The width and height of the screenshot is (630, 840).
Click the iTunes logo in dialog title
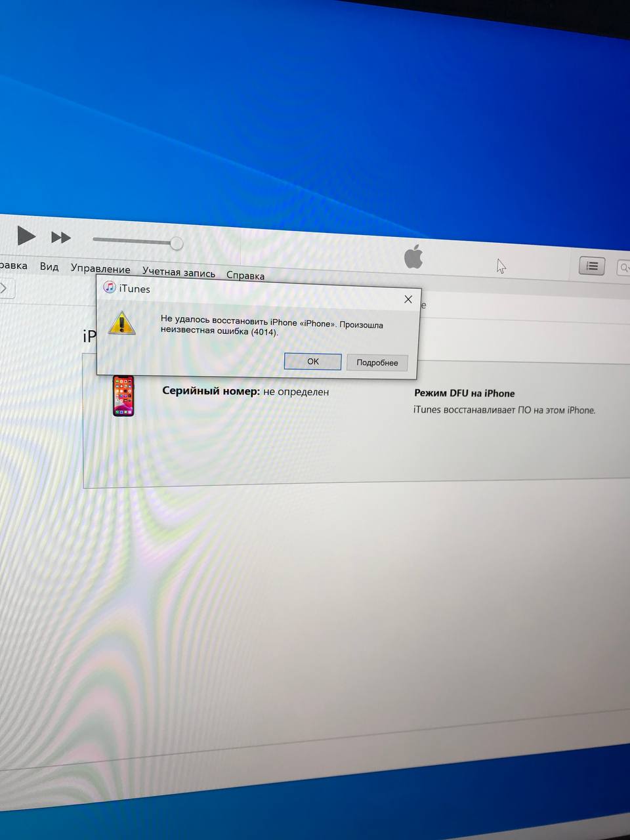(x=110, y=287)
